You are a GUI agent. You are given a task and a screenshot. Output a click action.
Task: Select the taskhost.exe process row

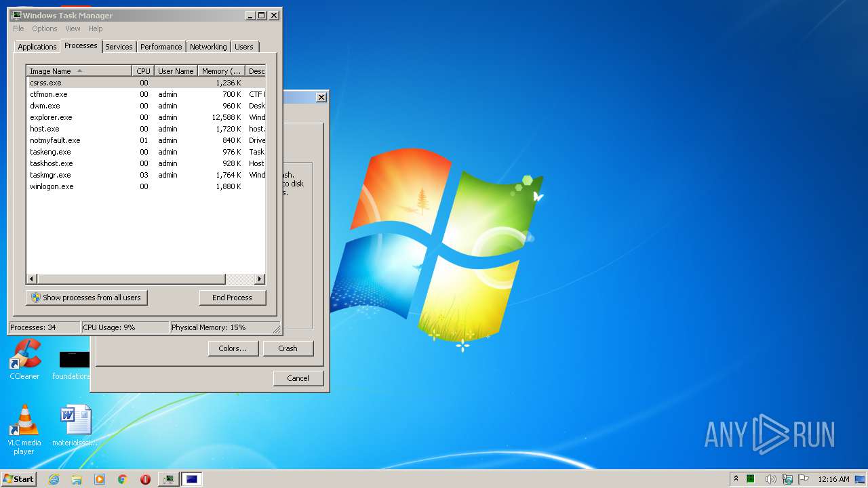(146, 163)
